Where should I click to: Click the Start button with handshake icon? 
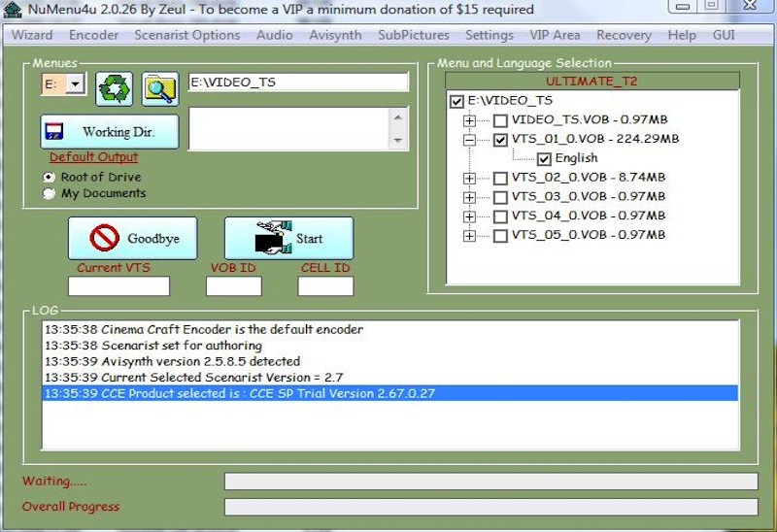(288, 238)
